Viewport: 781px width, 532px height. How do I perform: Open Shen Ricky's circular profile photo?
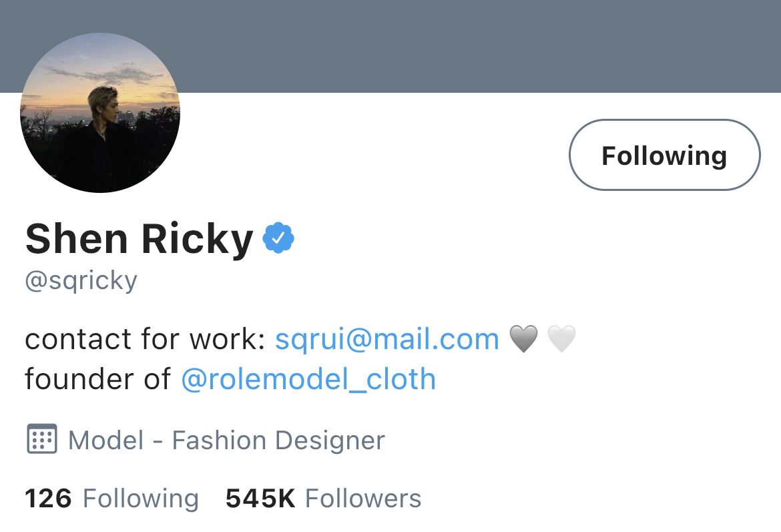tap(100, 113)
